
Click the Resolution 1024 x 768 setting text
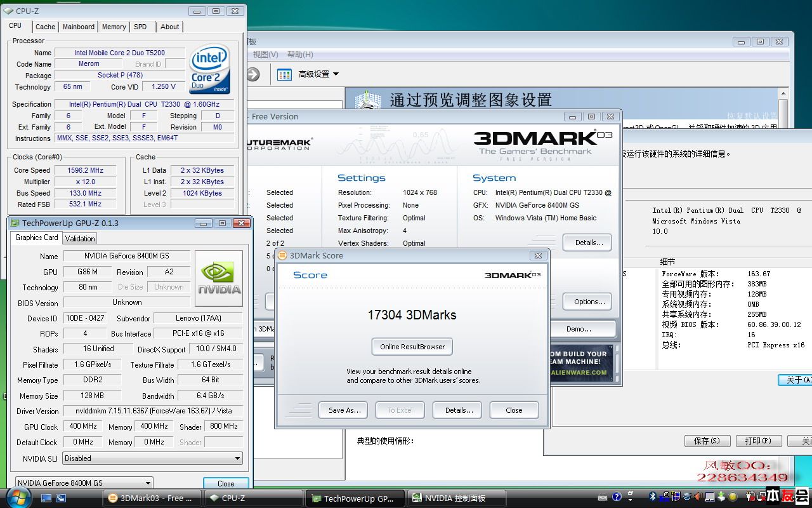pyautogui.click(x=419, y=192)
